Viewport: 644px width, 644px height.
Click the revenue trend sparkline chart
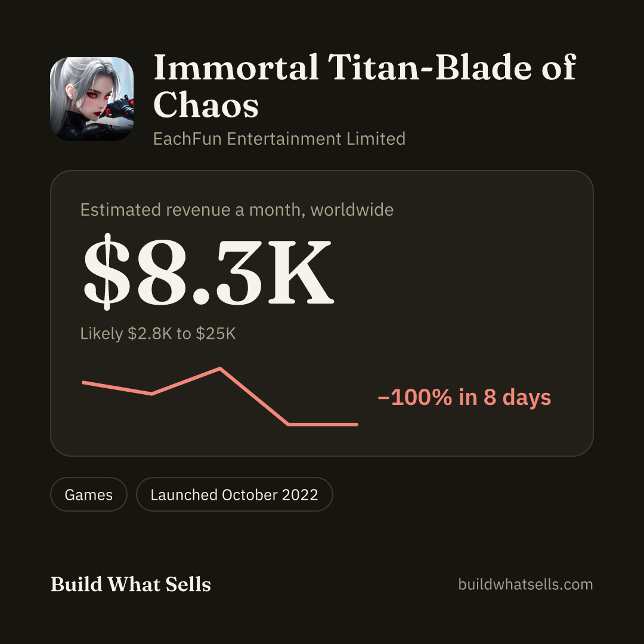pyautogui.click(x=220, y=397)
